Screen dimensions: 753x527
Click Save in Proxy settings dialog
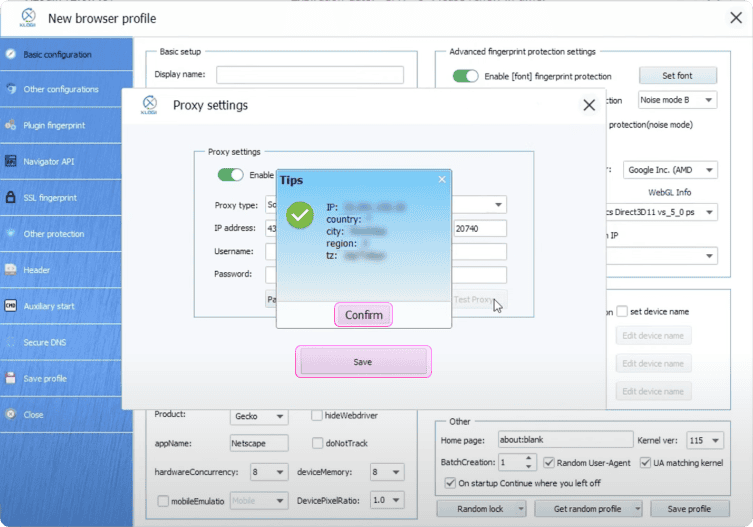coord(363,362)
